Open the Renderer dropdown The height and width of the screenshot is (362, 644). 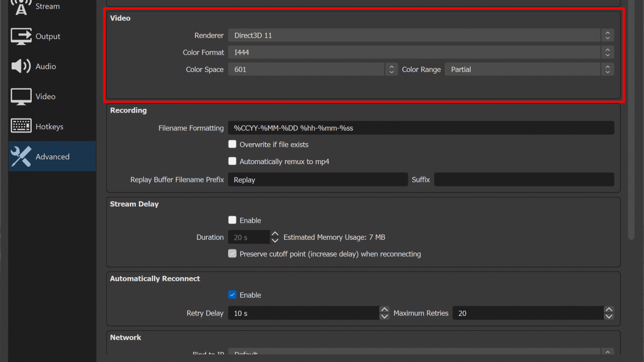pyautogui.click(x=420, y=35)
